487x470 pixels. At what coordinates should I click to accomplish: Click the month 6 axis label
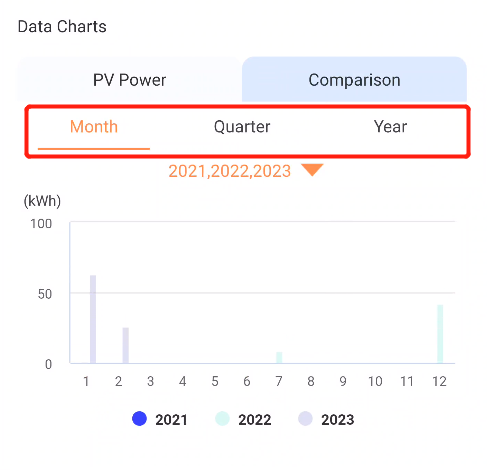click(247, 381)
